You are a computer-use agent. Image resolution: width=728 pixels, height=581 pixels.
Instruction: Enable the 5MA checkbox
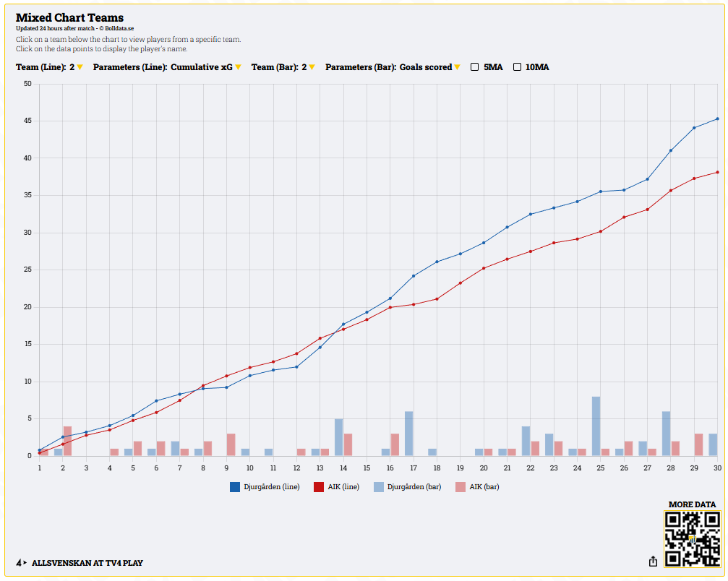click(x=475, y=67)
